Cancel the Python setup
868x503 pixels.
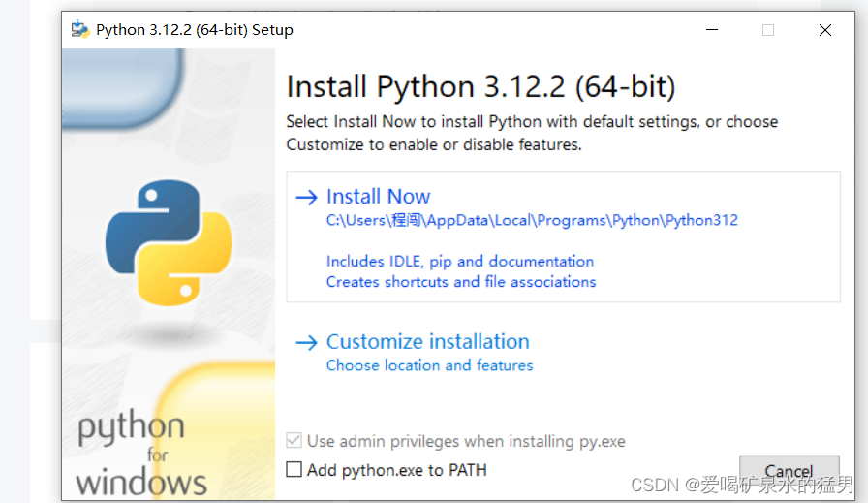pos(789,471)
